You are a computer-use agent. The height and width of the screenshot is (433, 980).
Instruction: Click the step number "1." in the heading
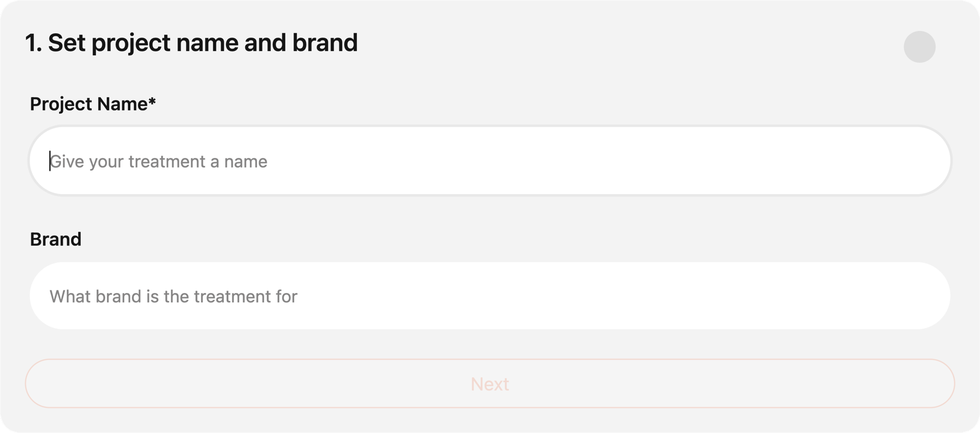[x=33, y=43]
